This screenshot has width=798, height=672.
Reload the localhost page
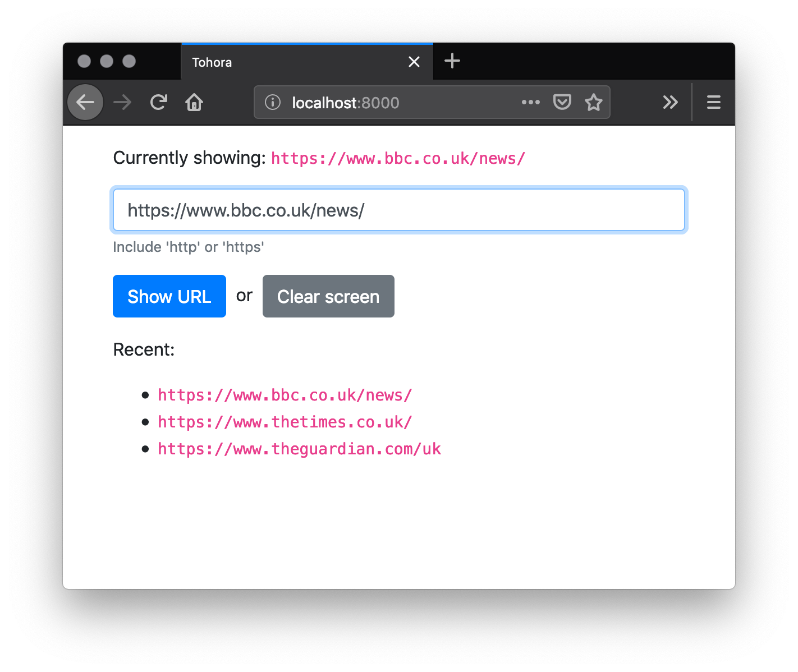[x=159, y=102]
